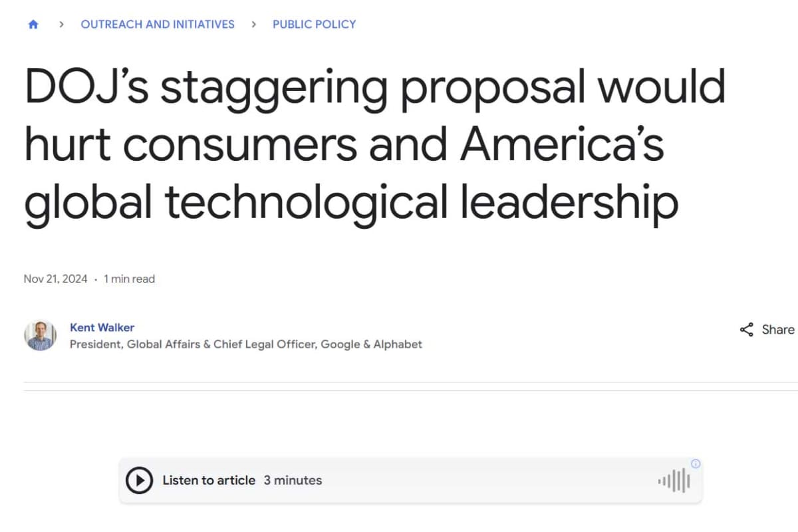This screenshot has width=798, height=532.
Task: Go to the Public Policy breadcrumb
Action: coord(314,25)
